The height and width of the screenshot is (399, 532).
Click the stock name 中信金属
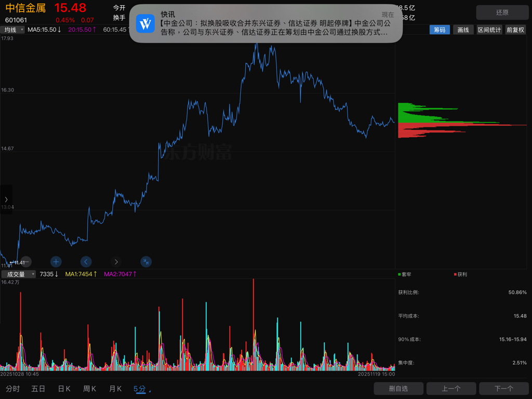coord(25,8)
